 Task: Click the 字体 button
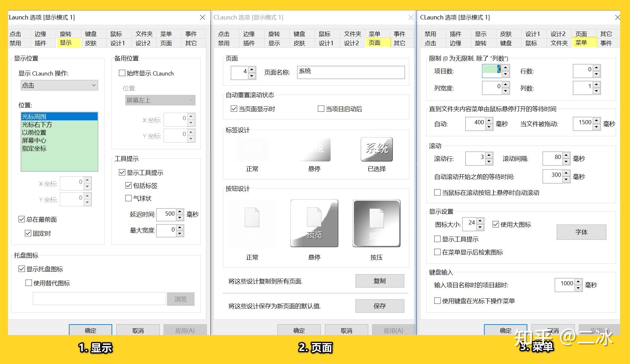[x=581, y=232]
